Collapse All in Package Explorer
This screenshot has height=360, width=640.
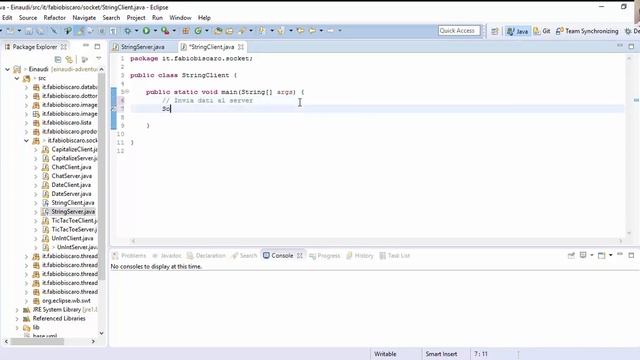[58, 60]
